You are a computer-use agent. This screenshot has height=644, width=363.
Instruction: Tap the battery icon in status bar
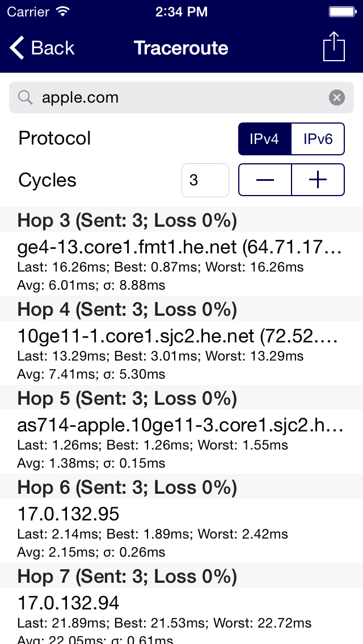[x=342, y=11]
